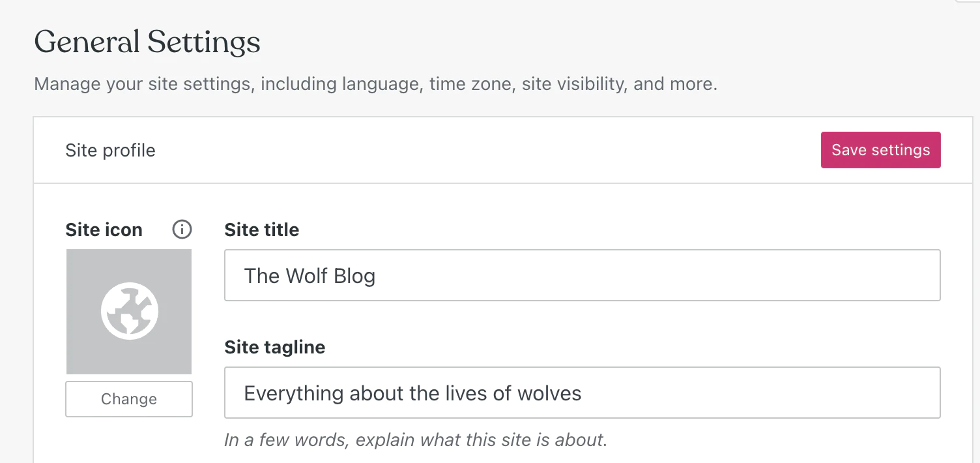The height and width of the screenshot is (463, 980).
Task: Click the info icon beside Site icon
Action: (x=182, y=230)
